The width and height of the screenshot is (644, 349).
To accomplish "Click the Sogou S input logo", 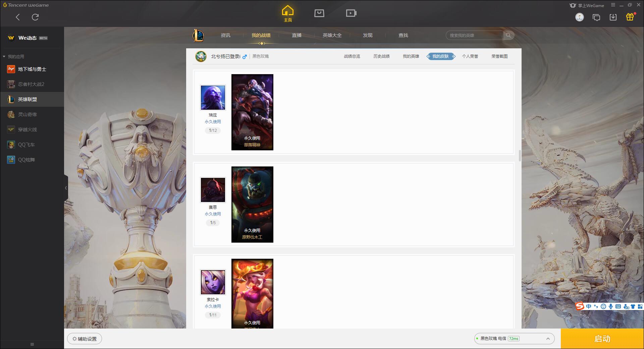I will coord(580,306).
